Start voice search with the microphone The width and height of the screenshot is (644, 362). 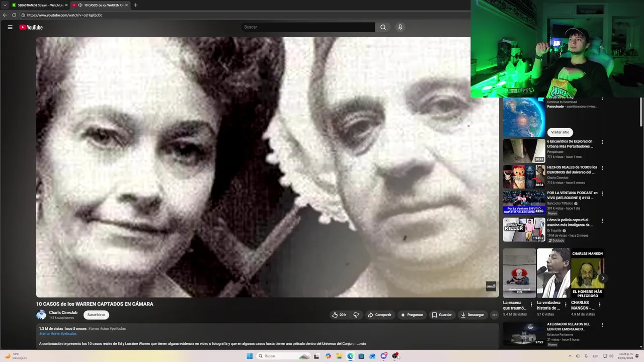[x=400, y=27]
